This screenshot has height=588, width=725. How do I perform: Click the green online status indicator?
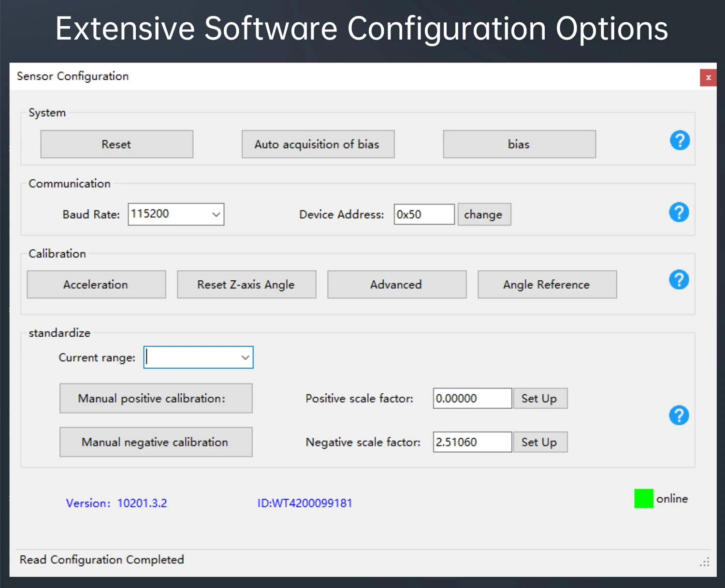point(643,499)
